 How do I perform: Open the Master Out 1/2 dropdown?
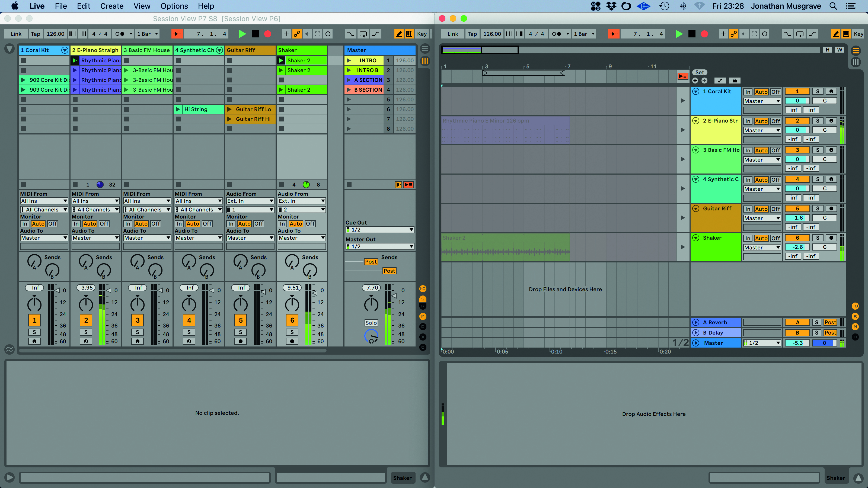(380, 246)
